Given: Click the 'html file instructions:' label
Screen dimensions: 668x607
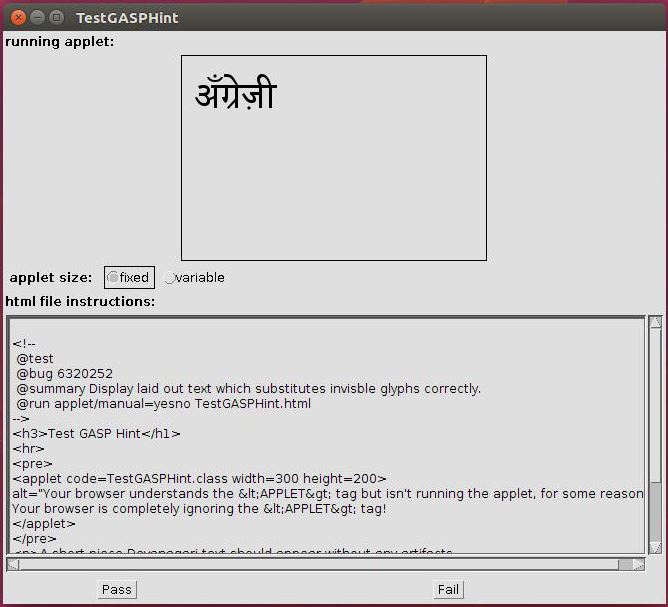Looking at the screenshot, I should tap(80, 302).
